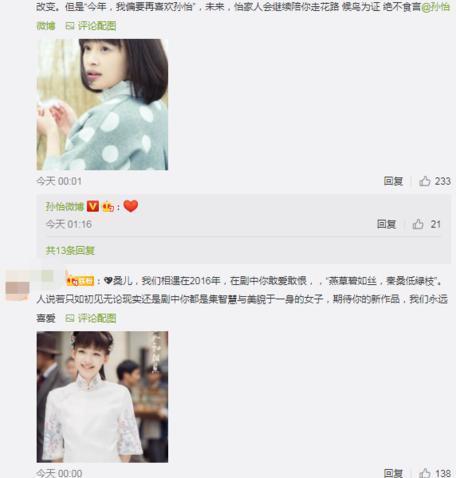Viewport: 456px width, 478px height.
Task: Reply to the comment posted 今天 00:00
Action: pos(393,473)
